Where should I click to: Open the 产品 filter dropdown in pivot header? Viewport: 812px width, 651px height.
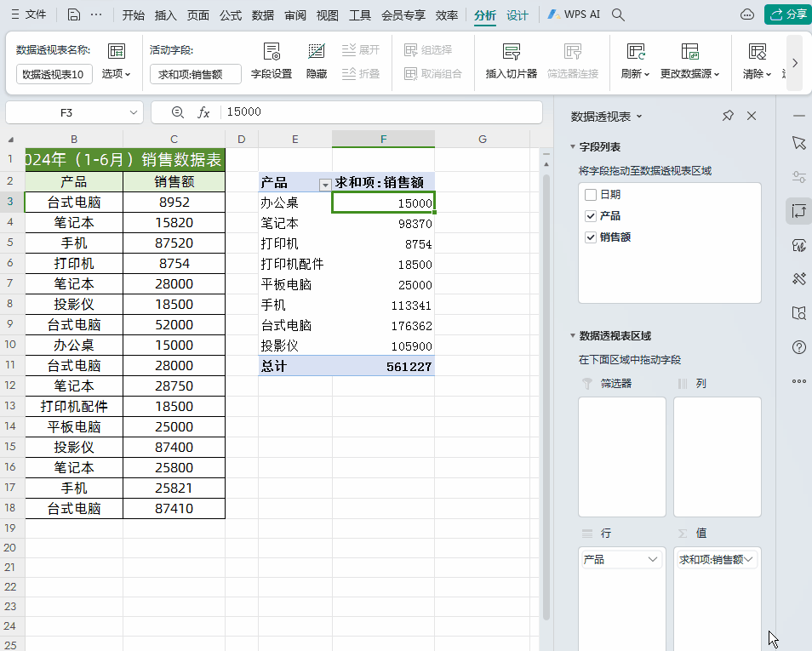coord(324,185)
